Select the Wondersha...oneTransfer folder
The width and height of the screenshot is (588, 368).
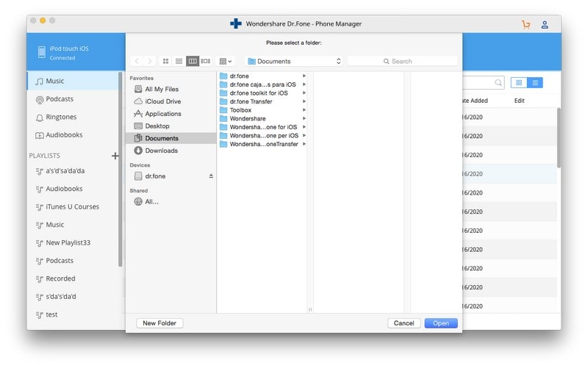(262, 144)
